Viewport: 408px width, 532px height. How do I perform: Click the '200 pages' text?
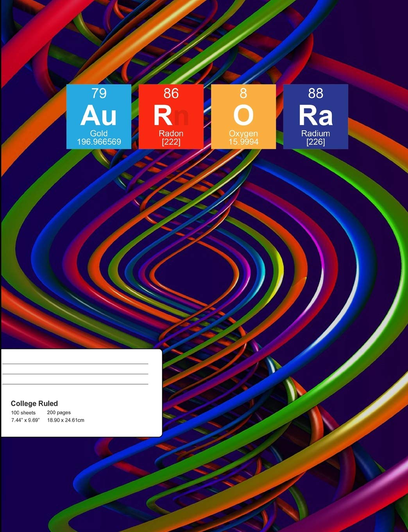[59, 413]
